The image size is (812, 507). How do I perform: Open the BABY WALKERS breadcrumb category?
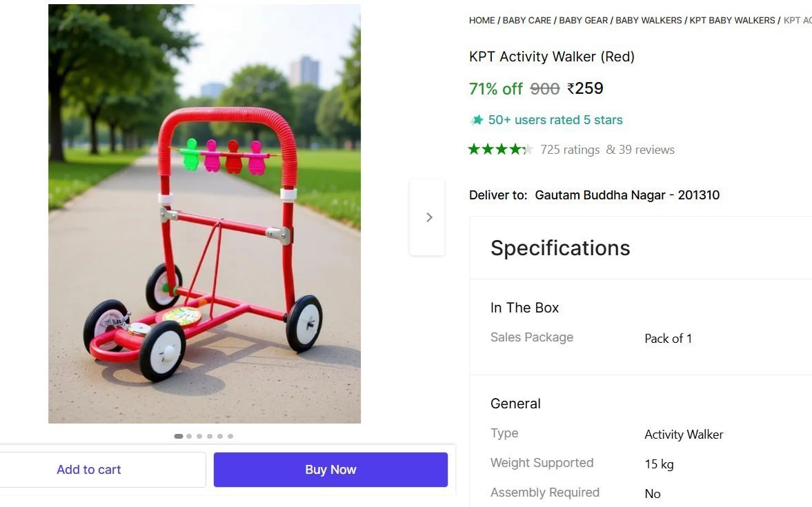pos(650,20)
